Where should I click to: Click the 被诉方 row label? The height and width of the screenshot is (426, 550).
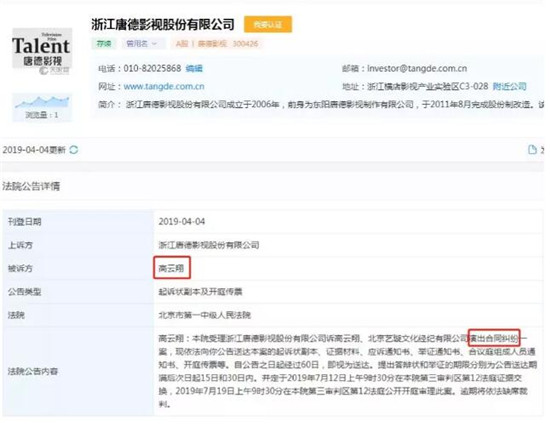tap(20, 268)
